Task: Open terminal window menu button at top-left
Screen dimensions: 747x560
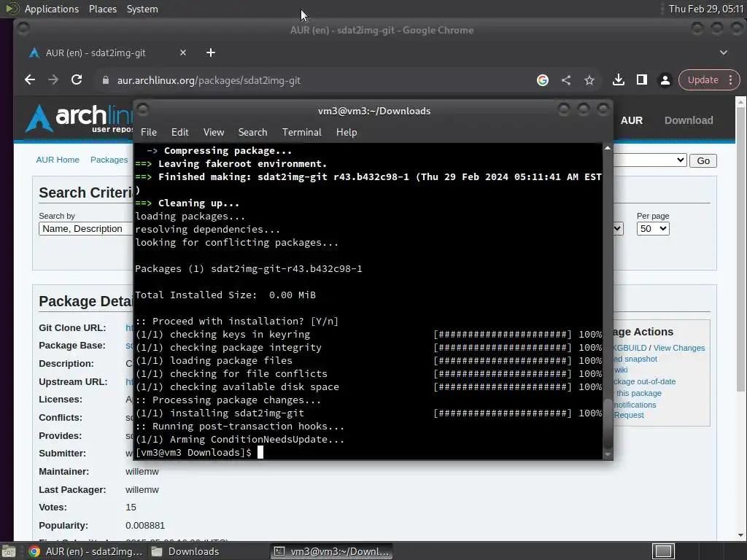Action: pos(142,110)
